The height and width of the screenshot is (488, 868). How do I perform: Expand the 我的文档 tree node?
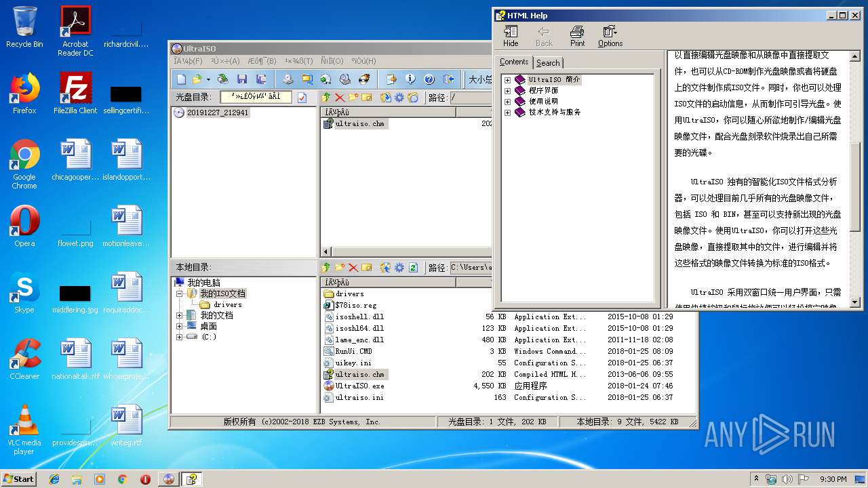pos(180,315)
